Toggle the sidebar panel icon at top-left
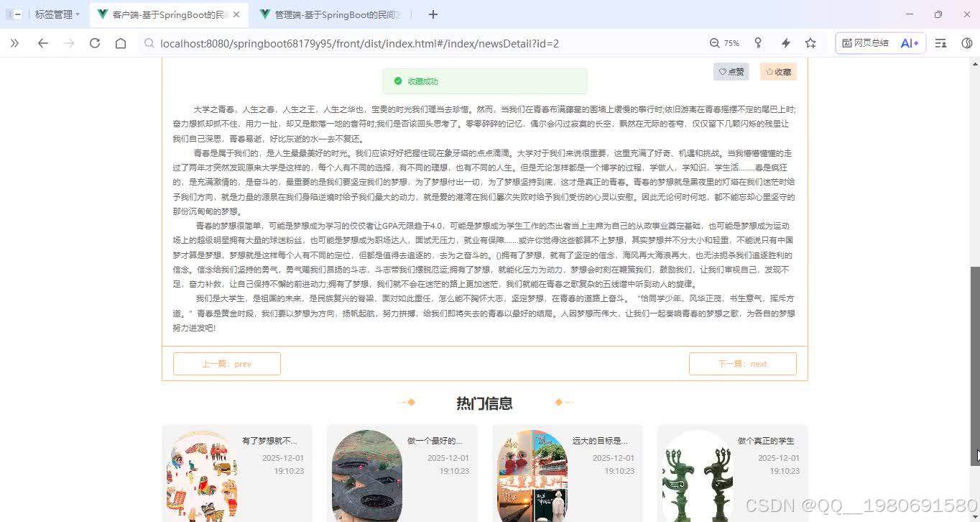980x522 pixels. pyautogui.click(x=14, y=14)
